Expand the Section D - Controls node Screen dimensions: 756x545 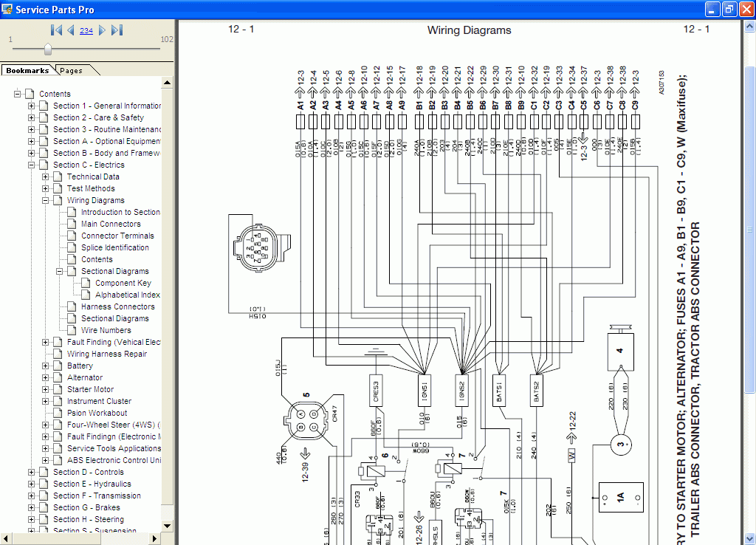[x=32, y=472]
